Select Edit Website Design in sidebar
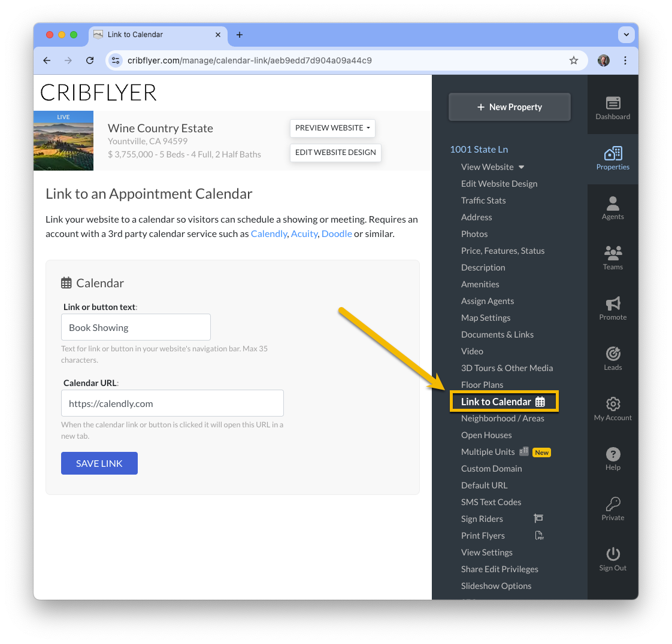 click(x=499, y=184)
